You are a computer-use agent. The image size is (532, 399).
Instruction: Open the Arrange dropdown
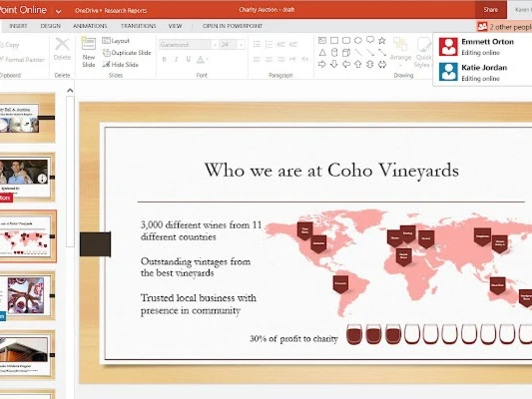tap(401, 52)
